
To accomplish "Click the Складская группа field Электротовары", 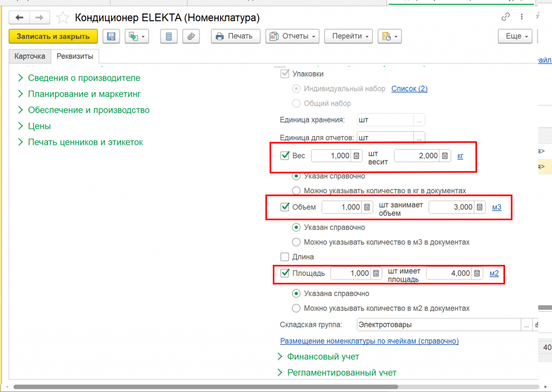I will (x=439, y=325).
